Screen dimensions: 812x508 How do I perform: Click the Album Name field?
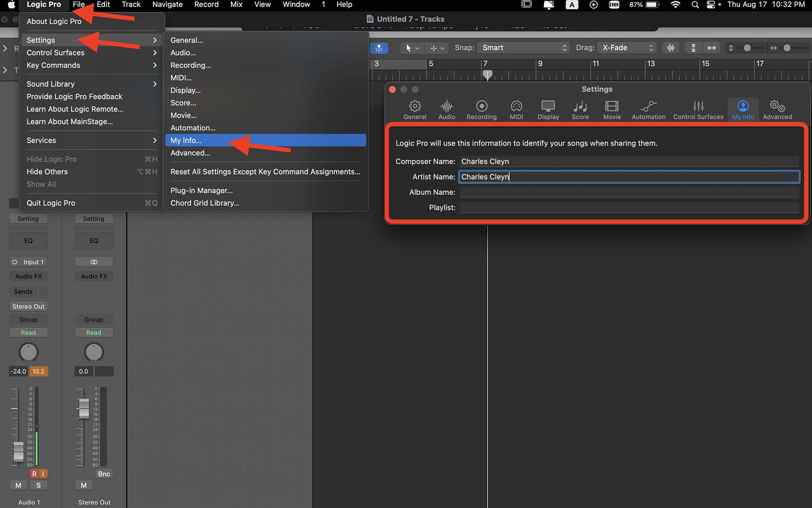pyautogui.click(x=629, y=192)
